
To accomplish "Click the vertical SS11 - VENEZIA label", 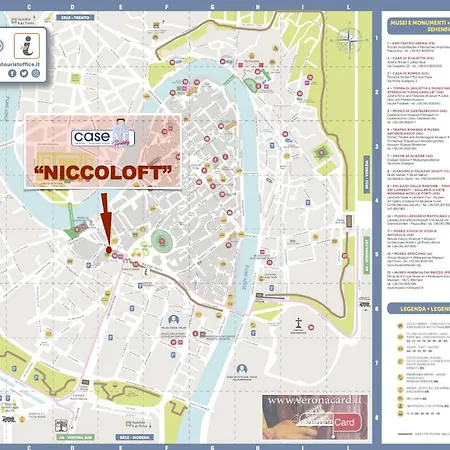I will click(x=367, y=175).
